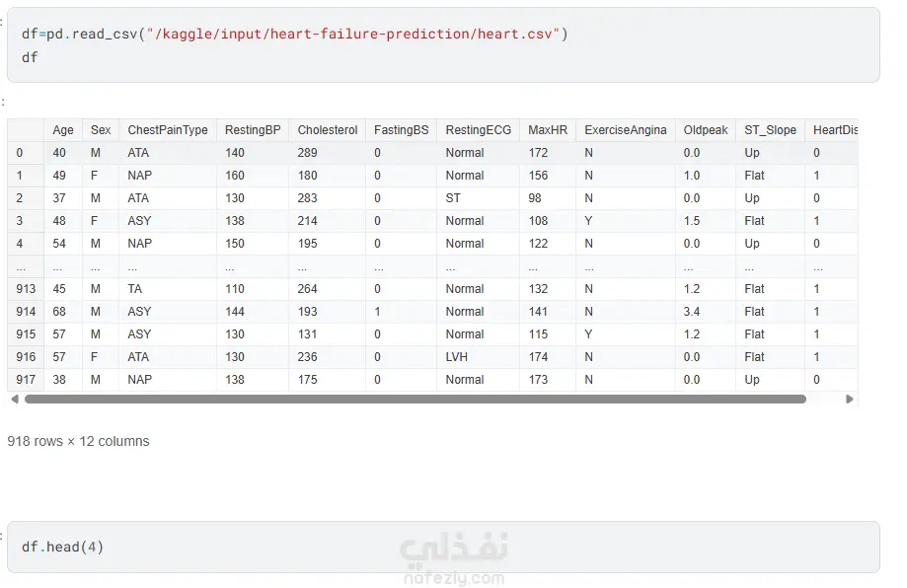
Task: Select the Age column header
Action: 63,130
